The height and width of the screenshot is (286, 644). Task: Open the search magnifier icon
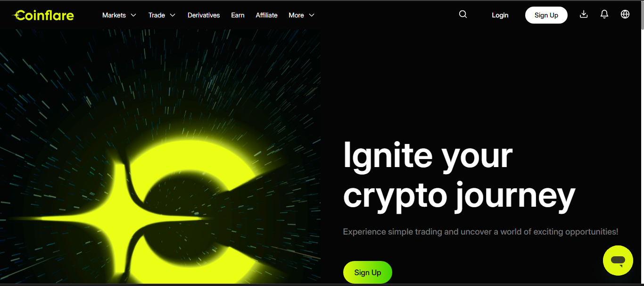[463, 15]
